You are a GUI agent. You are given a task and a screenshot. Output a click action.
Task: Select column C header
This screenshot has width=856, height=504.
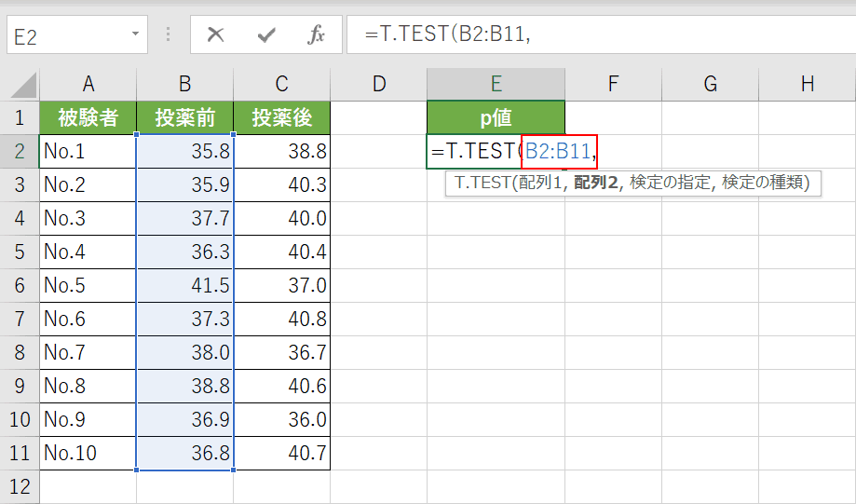click(281, 84)
